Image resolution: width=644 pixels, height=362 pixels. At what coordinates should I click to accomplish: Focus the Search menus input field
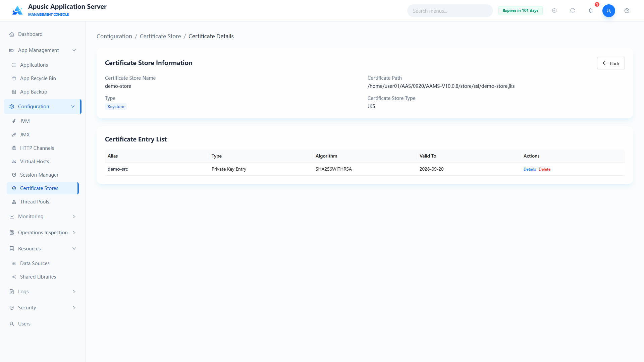point(450,11)
